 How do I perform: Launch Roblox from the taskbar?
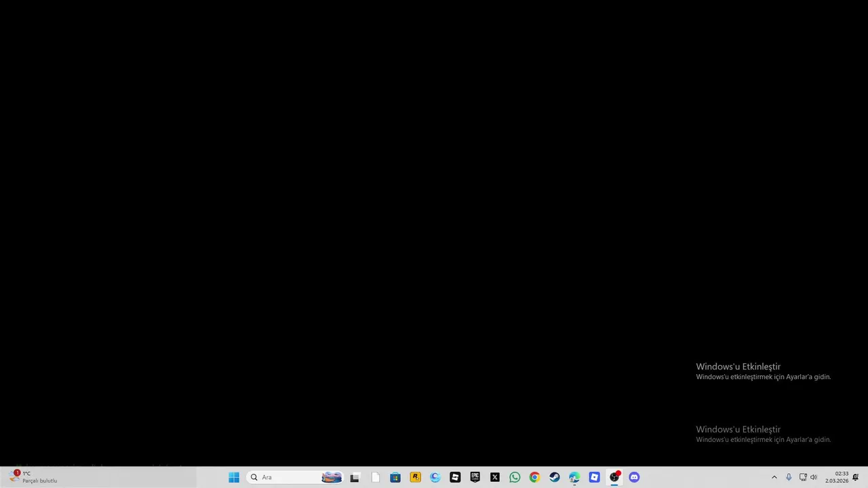pos(455,477)
